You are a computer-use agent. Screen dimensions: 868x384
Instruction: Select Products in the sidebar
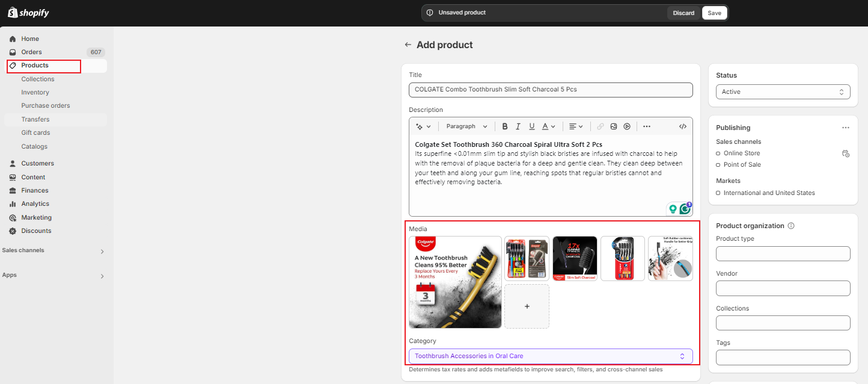pos(35,65)
